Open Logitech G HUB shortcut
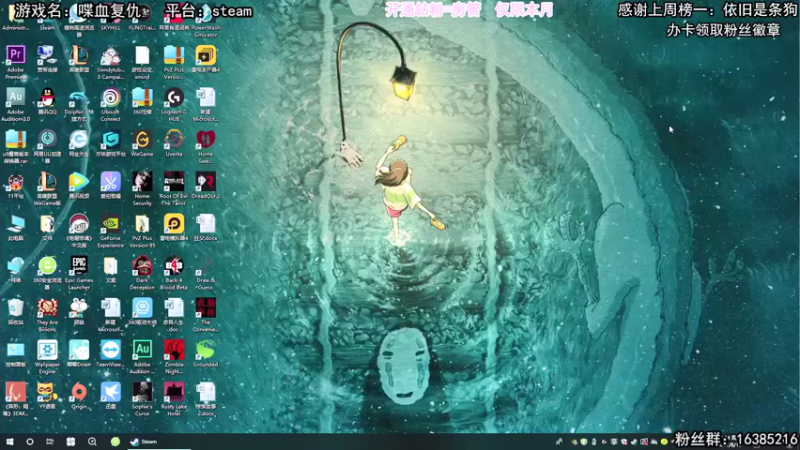Screen dimensions: 800x450 pos(174,104)
